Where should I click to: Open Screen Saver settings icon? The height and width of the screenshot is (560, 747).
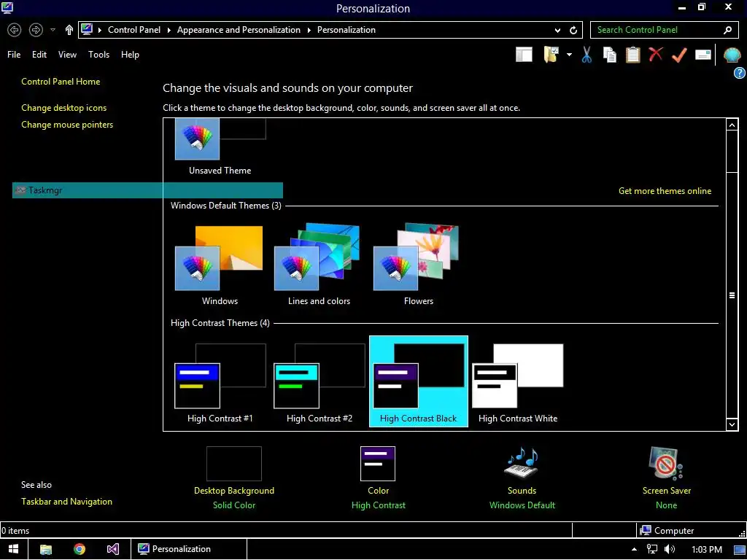point(667,463)
